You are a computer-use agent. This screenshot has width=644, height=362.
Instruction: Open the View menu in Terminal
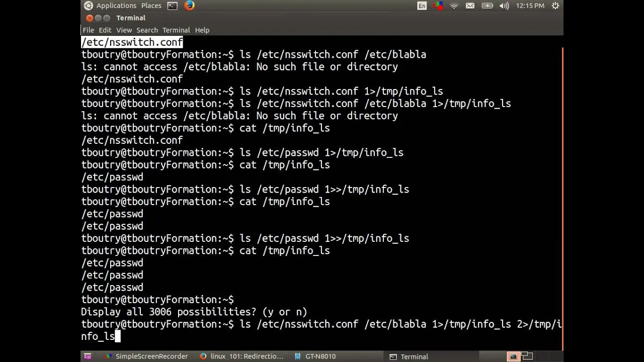tap(124, 30)
